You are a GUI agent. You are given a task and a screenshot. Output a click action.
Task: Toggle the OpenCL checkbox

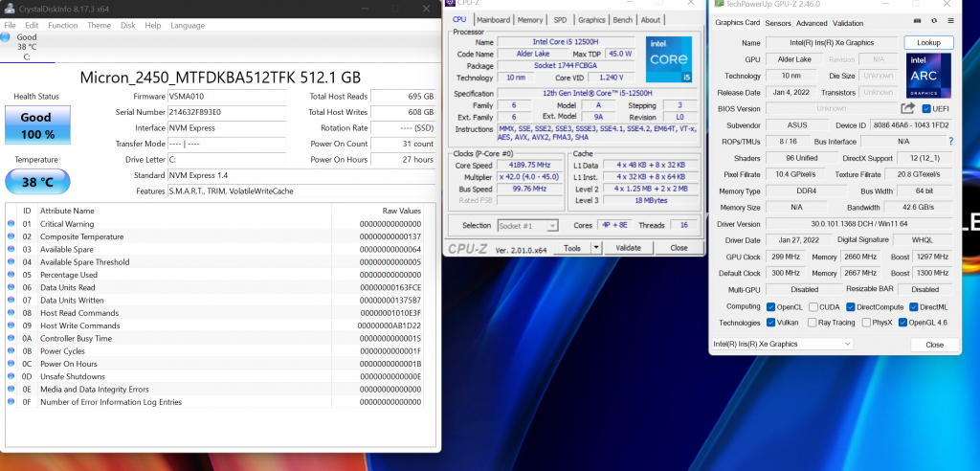(771, 306)
